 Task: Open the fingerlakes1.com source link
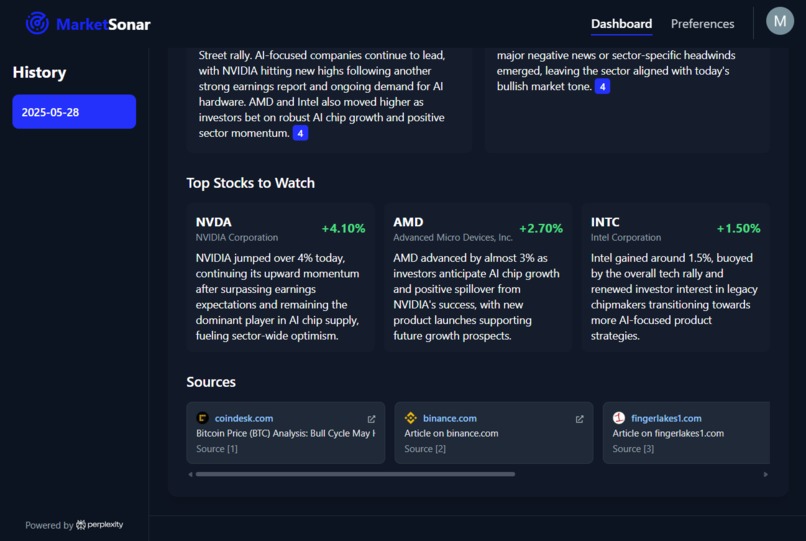click(x=666, y=418)
